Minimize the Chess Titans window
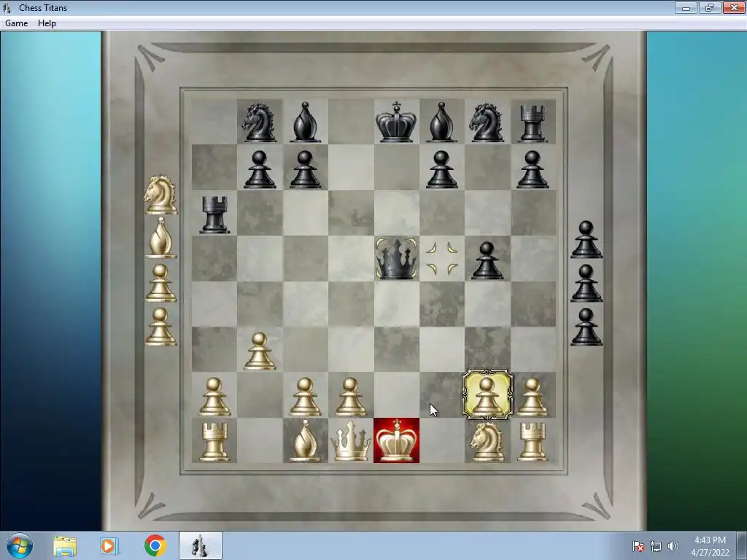Viewport: 747px width, 560px height. pyautogui.click(x=686, y=7)
